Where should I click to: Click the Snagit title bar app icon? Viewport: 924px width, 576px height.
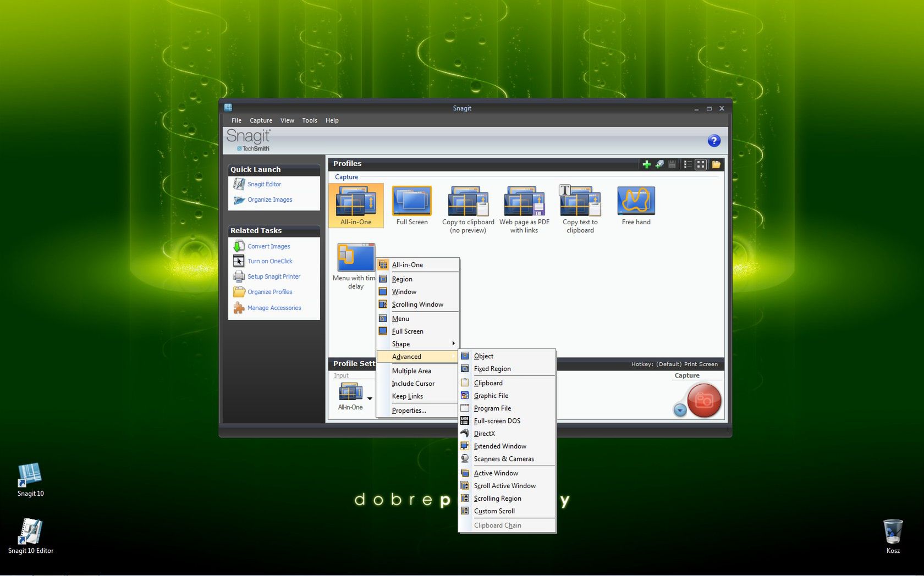(228, 108)
